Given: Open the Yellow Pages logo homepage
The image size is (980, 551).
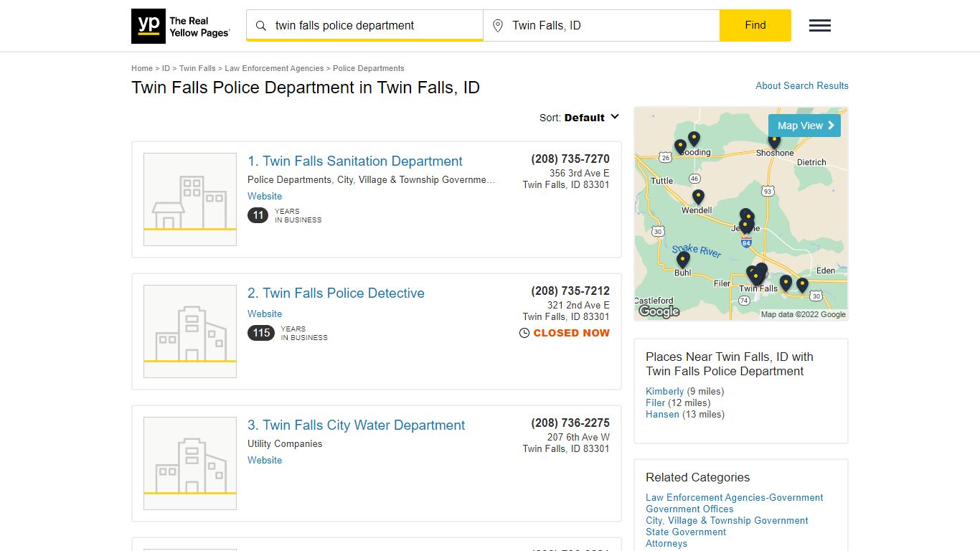Looking at the screenshot, I should click(x=181, y=26).
